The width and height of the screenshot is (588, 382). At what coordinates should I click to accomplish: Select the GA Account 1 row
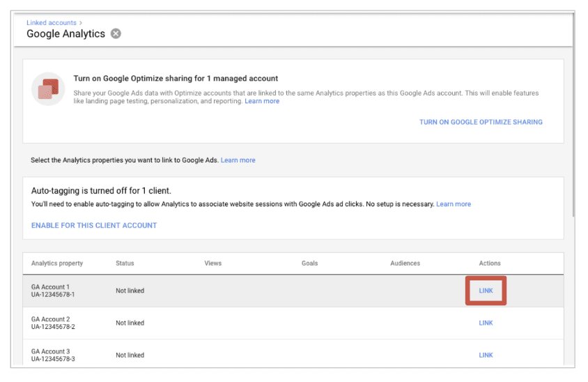pyautogui.click(x=279, y=291)
